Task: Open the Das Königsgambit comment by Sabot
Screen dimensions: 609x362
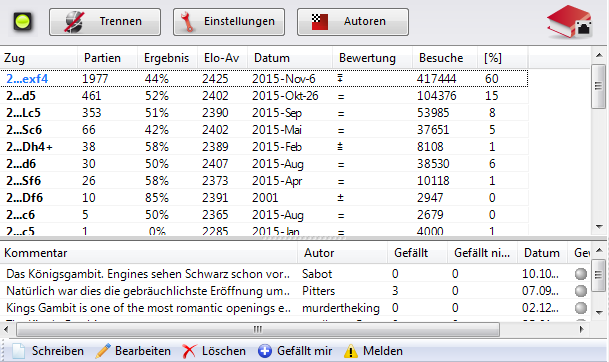Action: (148, 274)
